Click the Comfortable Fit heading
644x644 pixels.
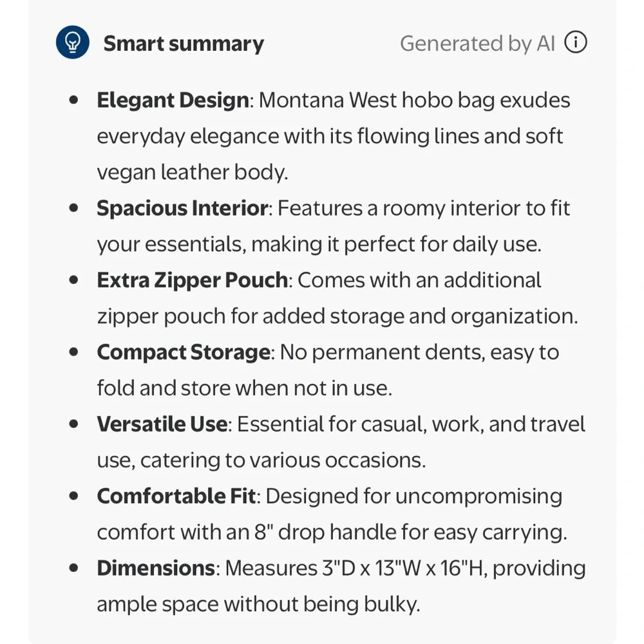(176, 496)
